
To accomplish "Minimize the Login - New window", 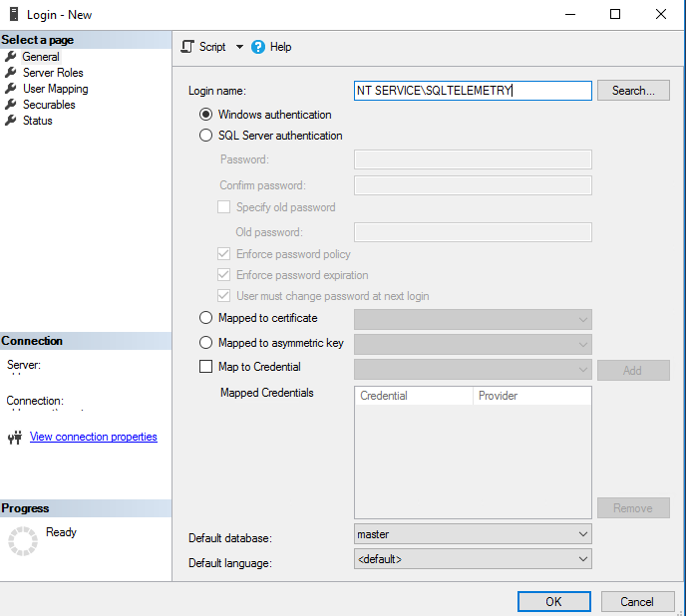I will point(570,14).
